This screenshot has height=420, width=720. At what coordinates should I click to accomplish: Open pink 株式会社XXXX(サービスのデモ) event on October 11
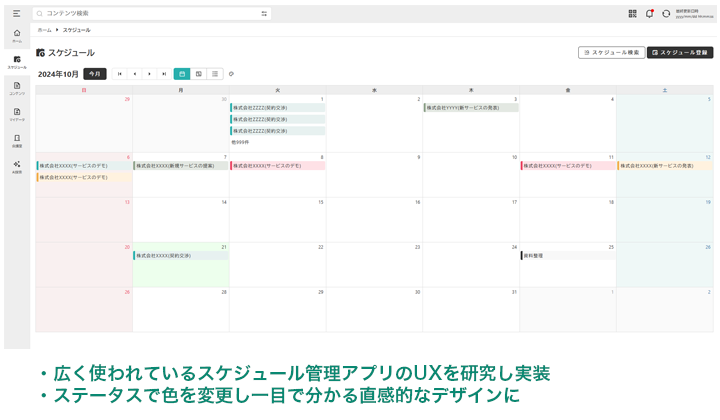(568, 166)
